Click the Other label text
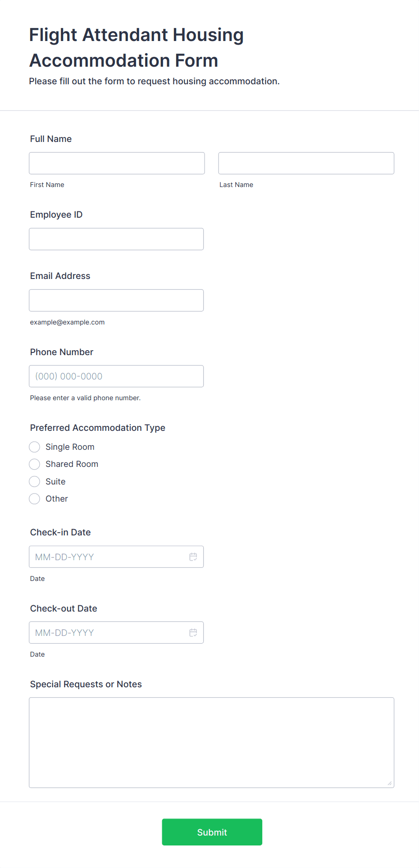 pos(57,499)
